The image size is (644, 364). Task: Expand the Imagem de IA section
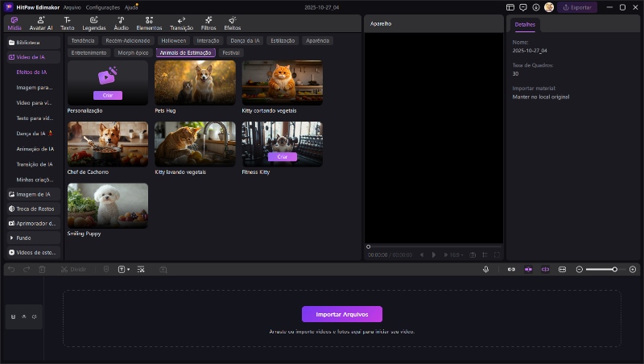[x=33, y=194]
